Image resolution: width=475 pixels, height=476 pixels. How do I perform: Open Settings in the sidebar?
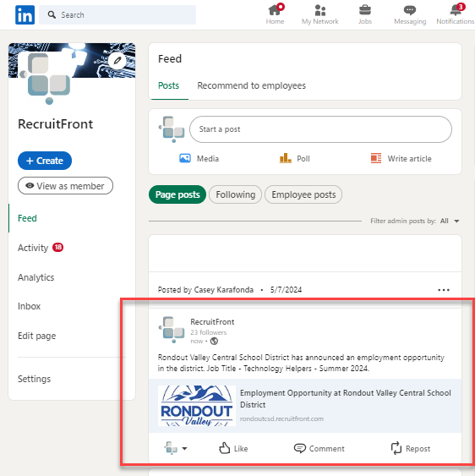click(x=34, y=379)
